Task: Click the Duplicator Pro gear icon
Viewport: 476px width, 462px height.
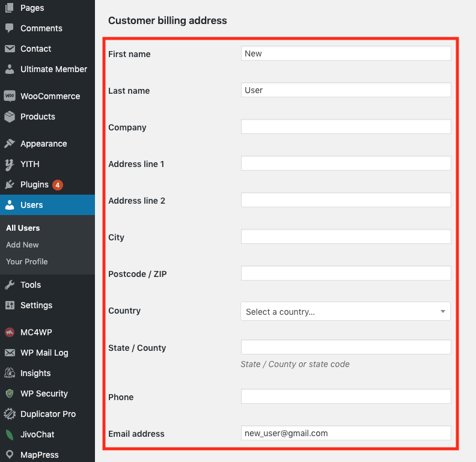Action: click(9, 414)
